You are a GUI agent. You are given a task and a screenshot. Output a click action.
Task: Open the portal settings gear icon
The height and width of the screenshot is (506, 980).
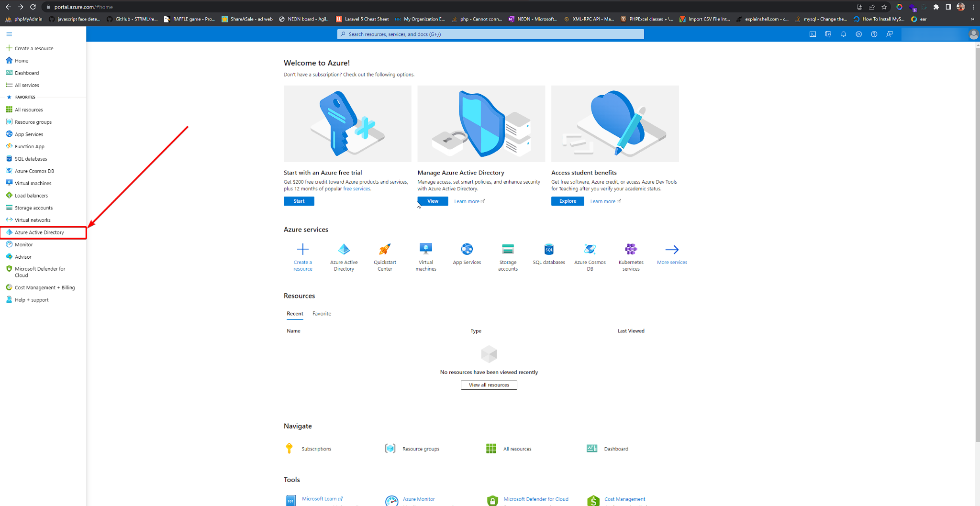(x=858, y=34)
